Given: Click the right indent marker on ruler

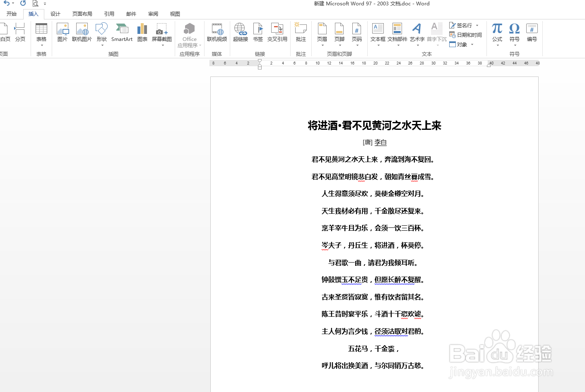Looking at the screenshot, I should coord(489,65).
